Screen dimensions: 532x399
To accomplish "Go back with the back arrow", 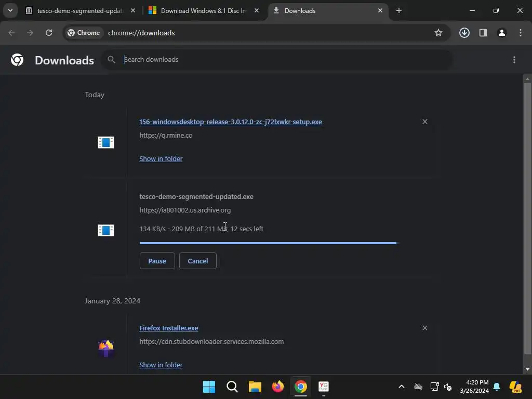I will pos(11,33).
